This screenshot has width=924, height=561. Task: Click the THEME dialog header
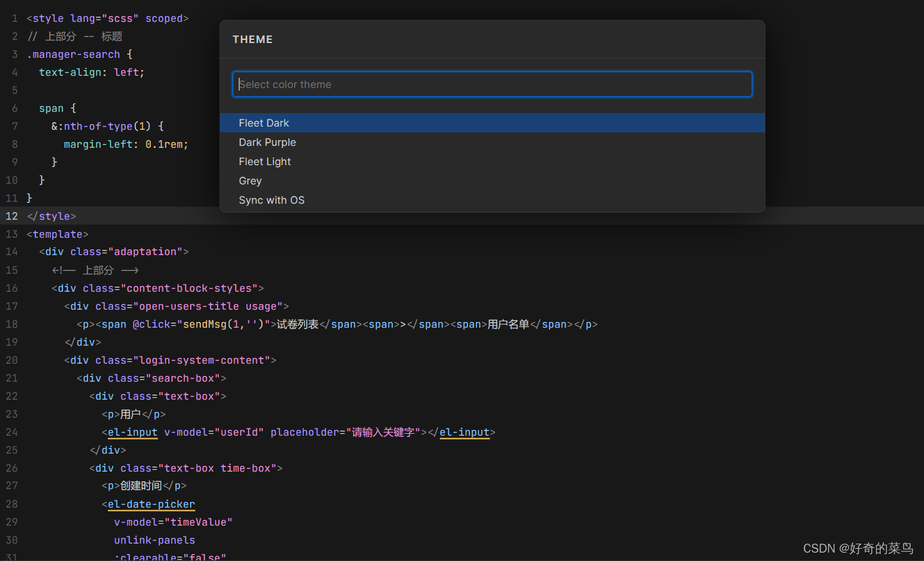coord(252,39)
